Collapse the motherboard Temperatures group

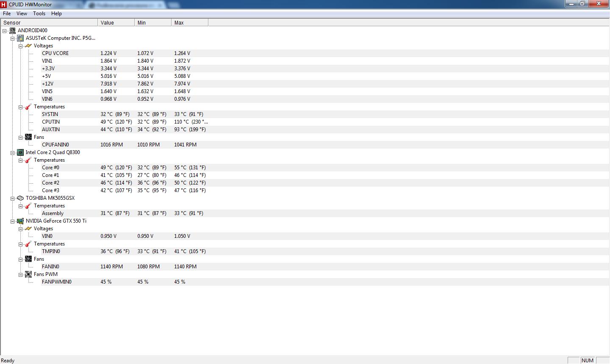pyautogui.click(x=20, y=107)
